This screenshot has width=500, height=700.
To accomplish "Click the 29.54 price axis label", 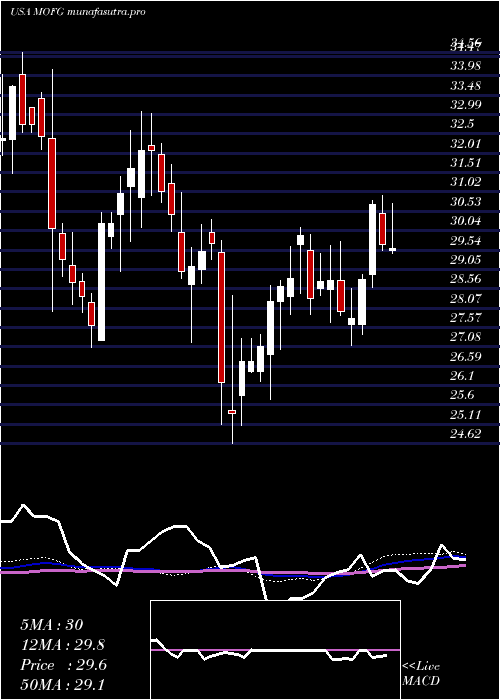I will (466, 241).
